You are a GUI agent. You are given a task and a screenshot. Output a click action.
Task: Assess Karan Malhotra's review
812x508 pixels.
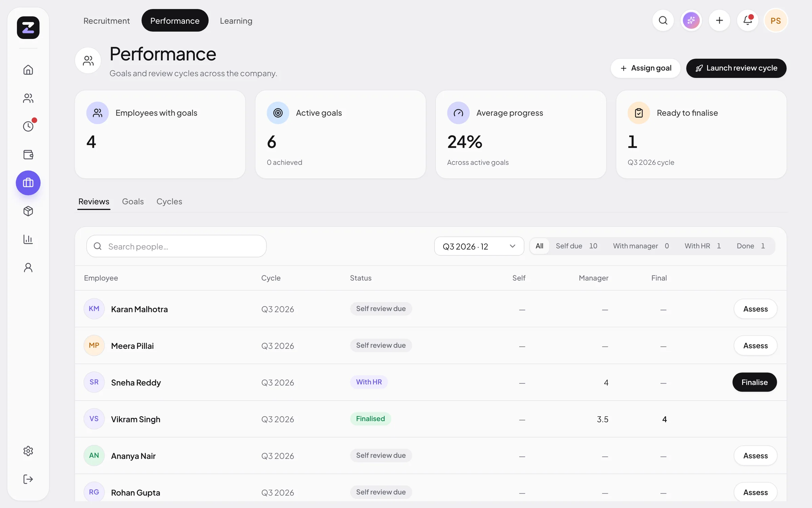point(755,309)
